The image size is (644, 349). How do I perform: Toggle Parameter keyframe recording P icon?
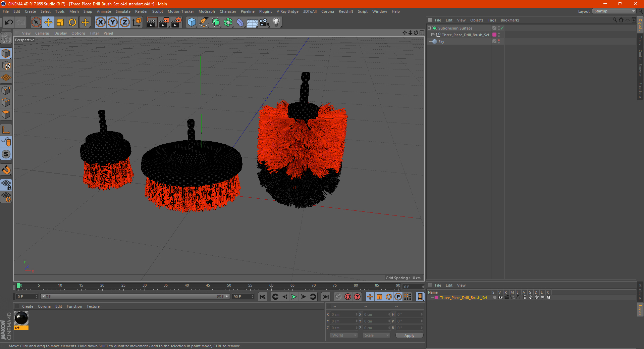click(398, 297)
